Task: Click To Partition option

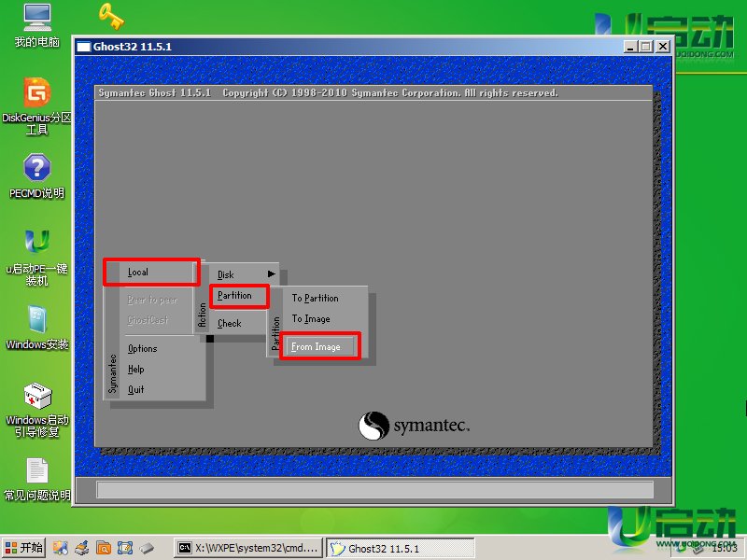Action: 316,299
